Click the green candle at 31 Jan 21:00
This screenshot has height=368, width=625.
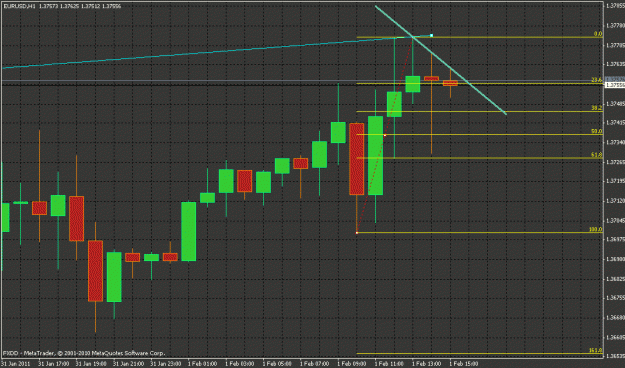[x=114, y=277]
